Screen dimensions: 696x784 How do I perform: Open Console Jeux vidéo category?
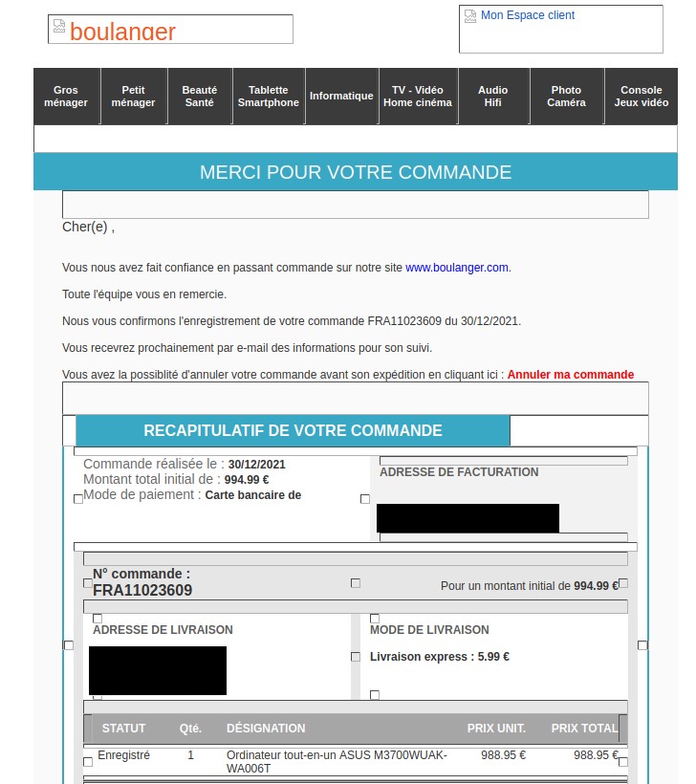click(642, 96)
